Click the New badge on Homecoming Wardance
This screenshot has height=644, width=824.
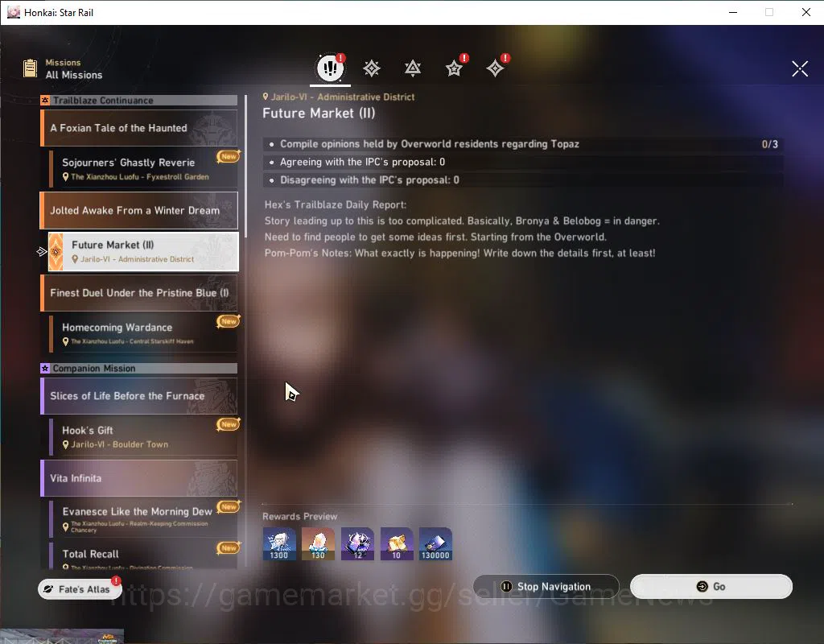click(228, 321)
